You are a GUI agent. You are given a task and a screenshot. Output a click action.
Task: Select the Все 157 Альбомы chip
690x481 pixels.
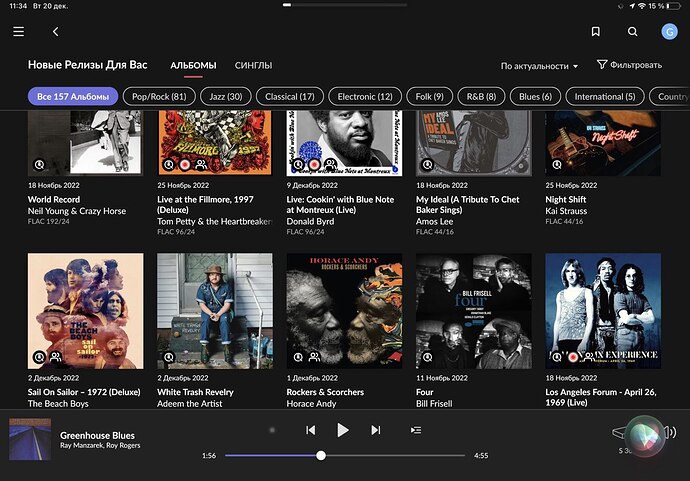pos(73,96)
